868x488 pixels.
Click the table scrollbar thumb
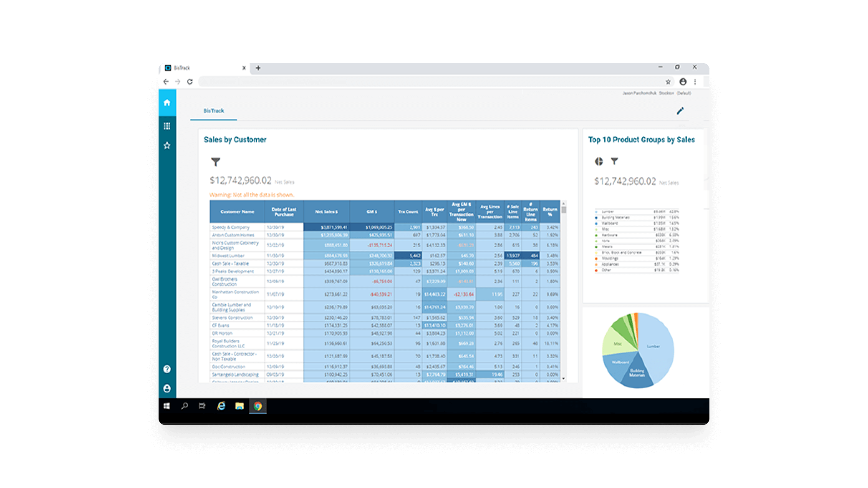(x=564, y=210)
